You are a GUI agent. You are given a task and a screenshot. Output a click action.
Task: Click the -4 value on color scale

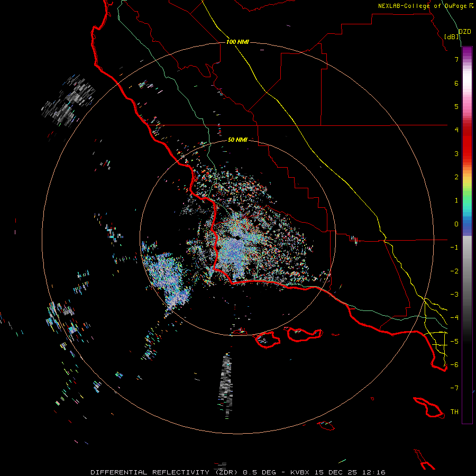(x=454, y=318)
